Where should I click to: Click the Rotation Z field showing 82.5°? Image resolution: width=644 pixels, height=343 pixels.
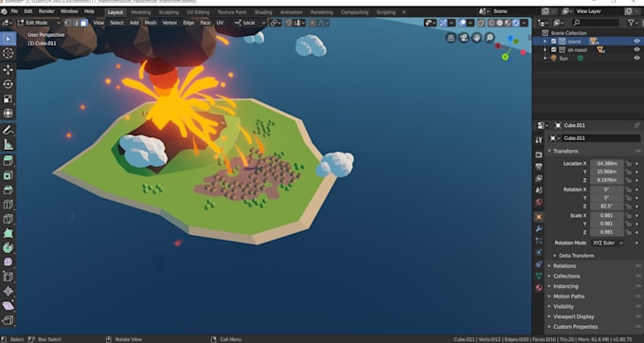[607, 207]
